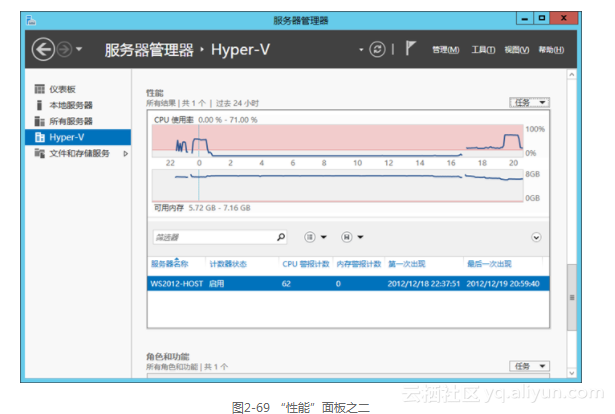
Task: Click the CPU usage graph
Action: click(338, 141)
